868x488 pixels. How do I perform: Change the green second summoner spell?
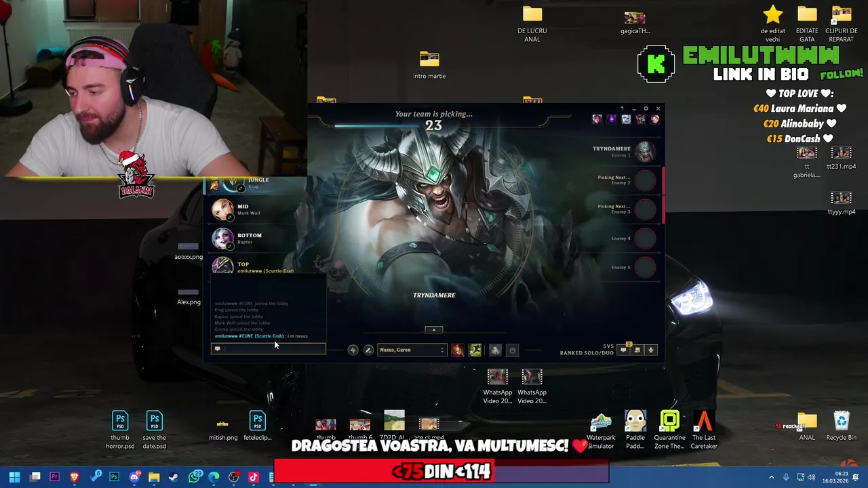475,350
